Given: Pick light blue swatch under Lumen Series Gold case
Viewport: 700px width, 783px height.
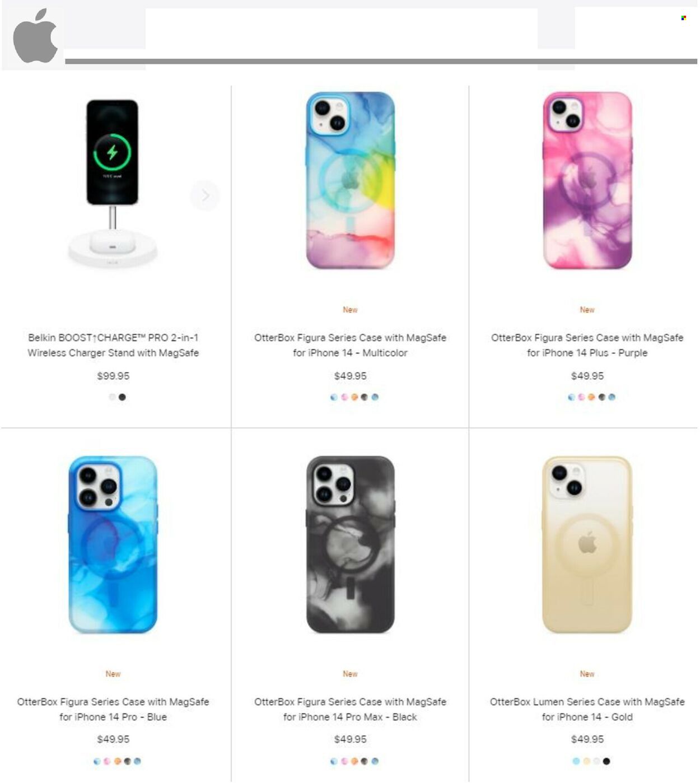Looking at the screenshot, I should (576, 761).
